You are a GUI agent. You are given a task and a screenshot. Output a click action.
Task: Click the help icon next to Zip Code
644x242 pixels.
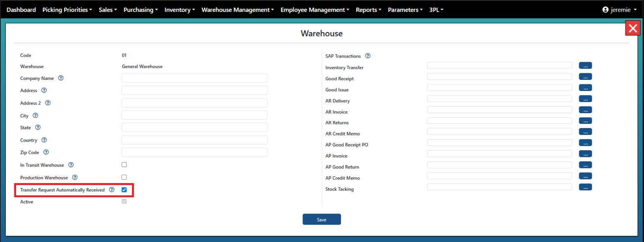coord(46,152)
